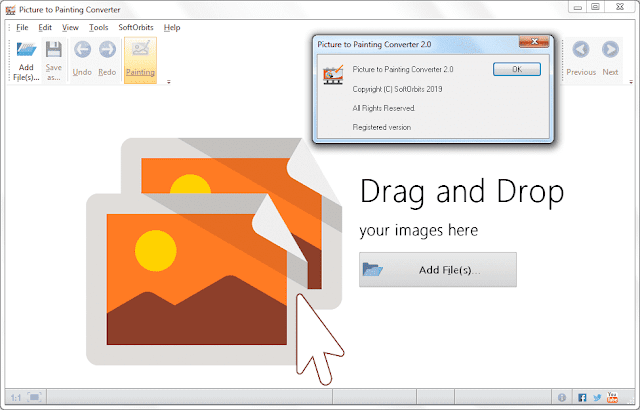Click the Add File(s) toolbar icon
This screenshot has height=410, width=640.
tap(26, 50)
